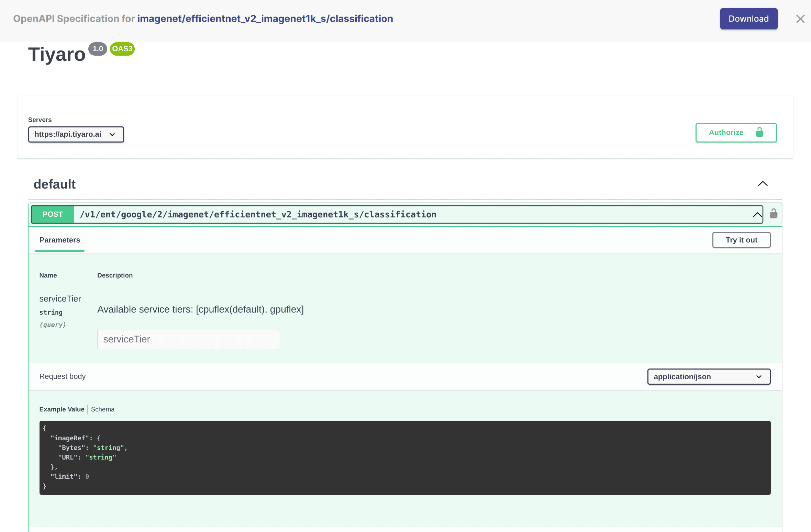Click the serviceTier input field

(x=189, y=339)
